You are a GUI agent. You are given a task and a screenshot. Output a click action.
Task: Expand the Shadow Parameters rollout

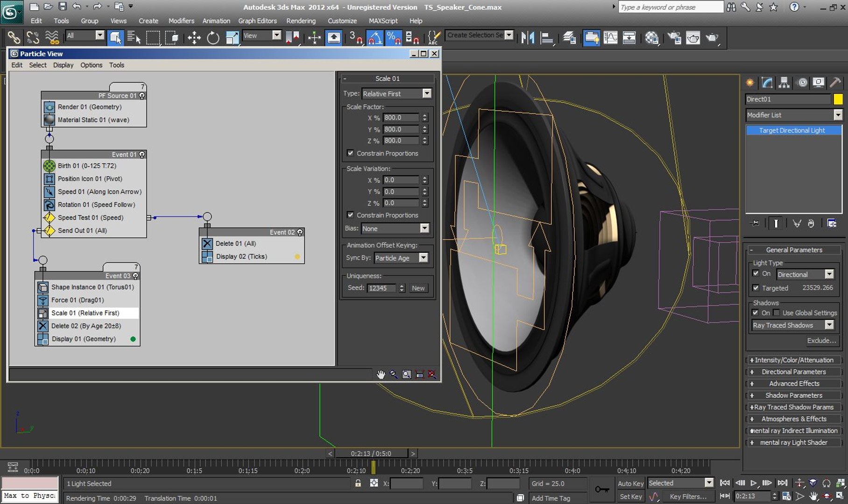pyautogui.click(x=794, y=395)
